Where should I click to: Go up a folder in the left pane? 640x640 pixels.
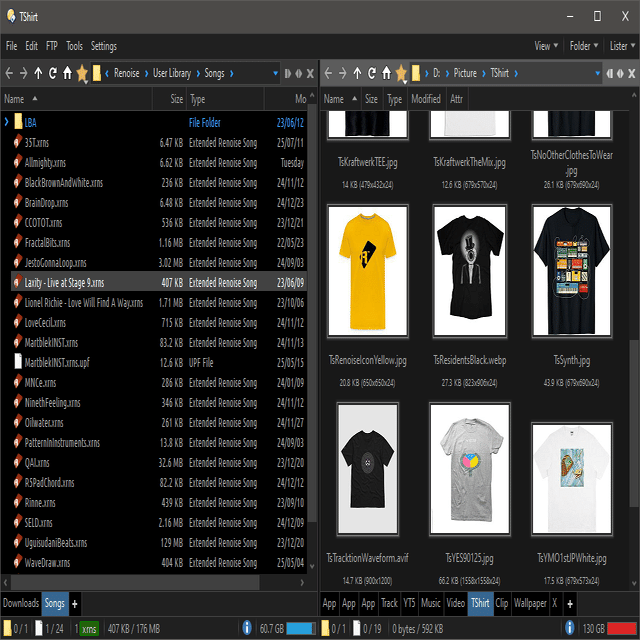(x=38, y=73)
